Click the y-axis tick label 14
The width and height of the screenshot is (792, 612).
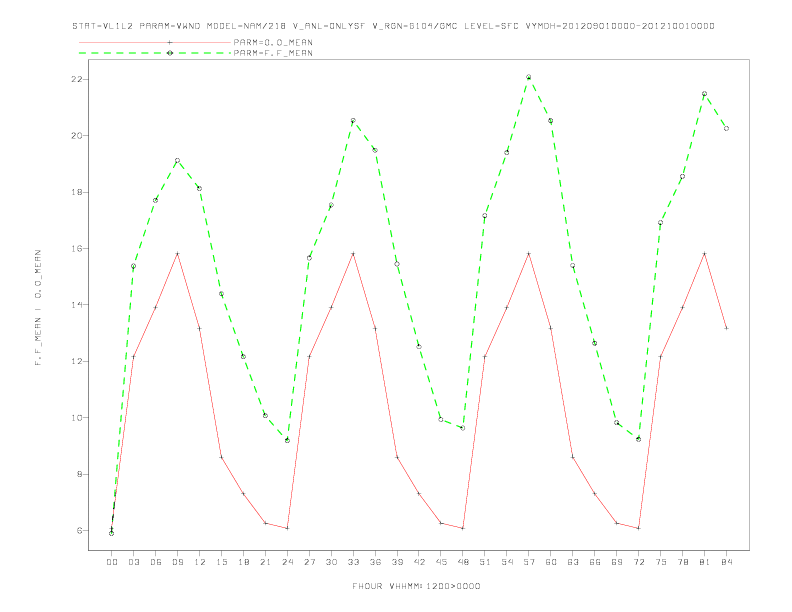coord(77,304)
